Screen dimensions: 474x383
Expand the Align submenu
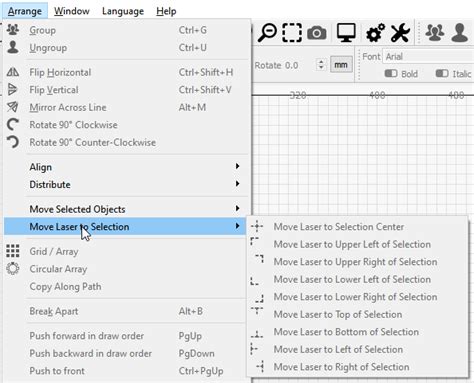point(126,167)
